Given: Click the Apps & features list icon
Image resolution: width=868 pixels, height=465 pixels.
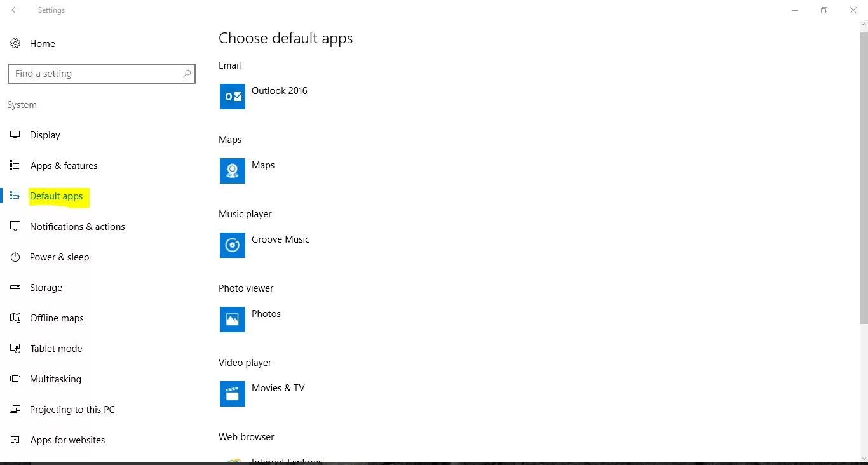Looking at the screenshot, I should (15, 166).
